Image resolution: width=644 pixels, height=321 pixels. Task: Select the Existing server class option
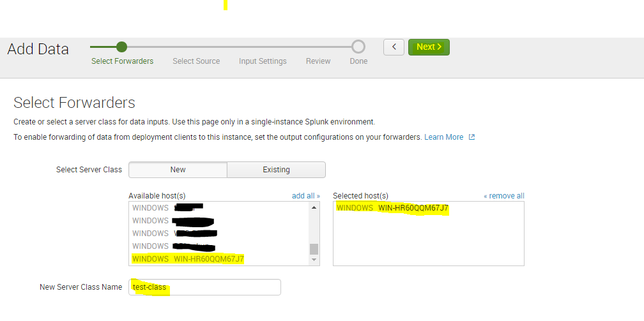pyautogui.click(x=277, y=170)
